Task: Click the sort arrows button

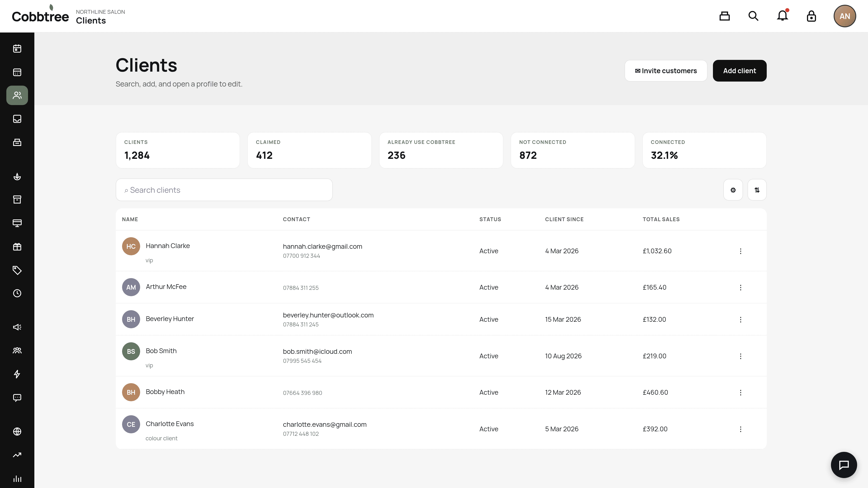Action: point(757,190)
